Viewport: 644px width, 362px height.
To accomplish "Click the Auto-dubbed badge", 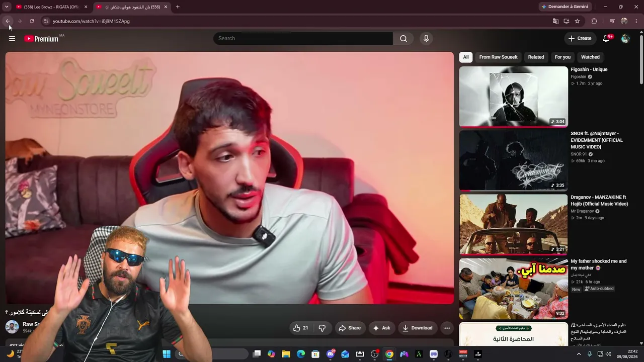I will pos(599,289).
